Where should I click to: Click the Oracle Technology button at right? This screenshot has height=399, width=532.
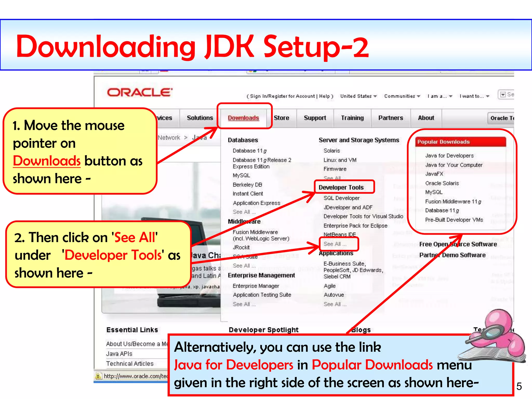click(x=501, y=118)
